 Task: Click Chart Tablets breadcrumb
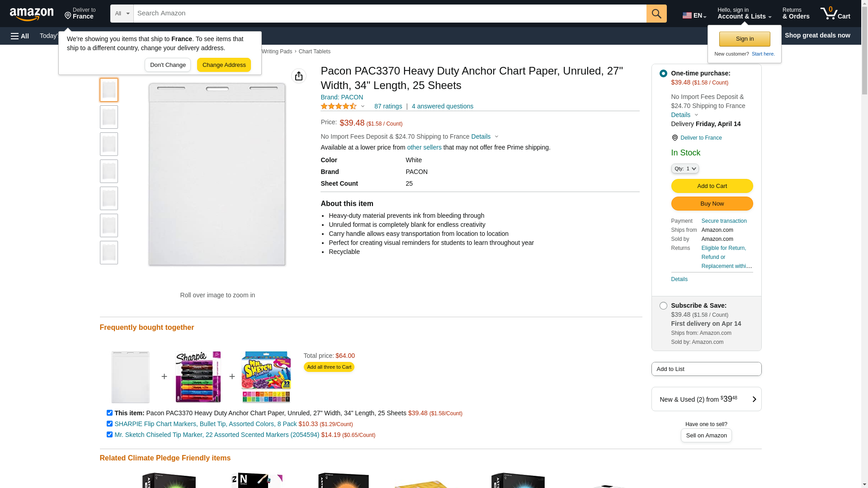point(314,52)
